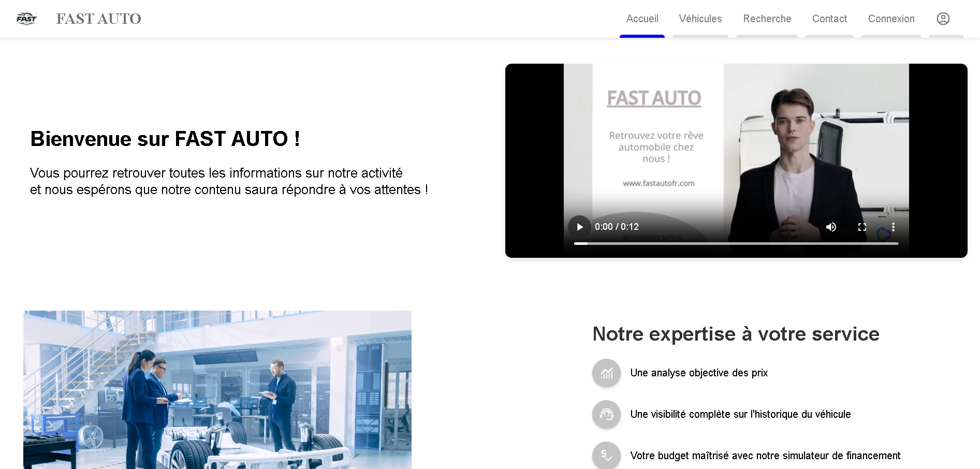Click the FAST AUTO brand title
The height and width of the screenshot is (469, 980).
click(x=98, y=19)
